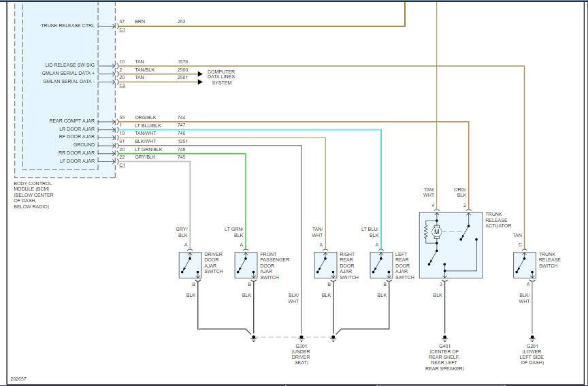Image resolution: width=588 pixels, height=386 pixels.
Task: Click the LT GRN/BLK label above passenger switch
Action: (234, 232)
